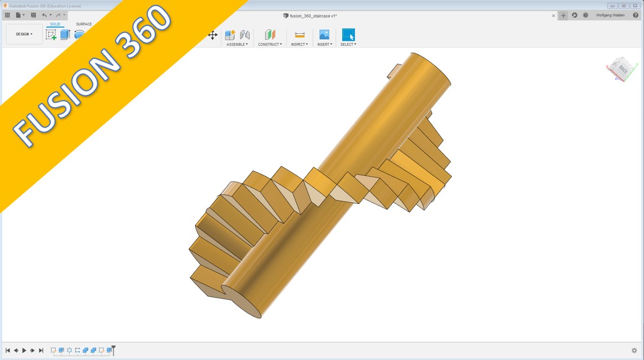Open the INSERT dropdown menu
Image resolution: width=644 pixels, height=360 pixels.
pos(324,44)
